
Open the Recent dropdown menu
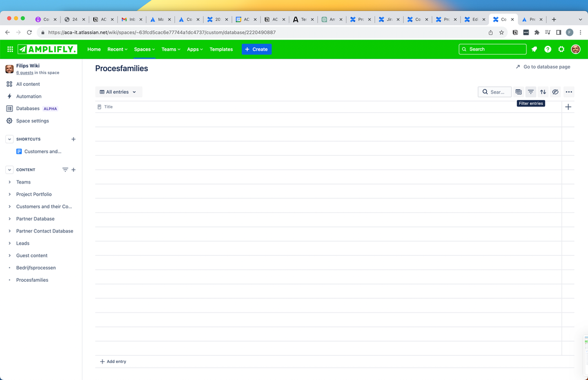pos(117,49)
